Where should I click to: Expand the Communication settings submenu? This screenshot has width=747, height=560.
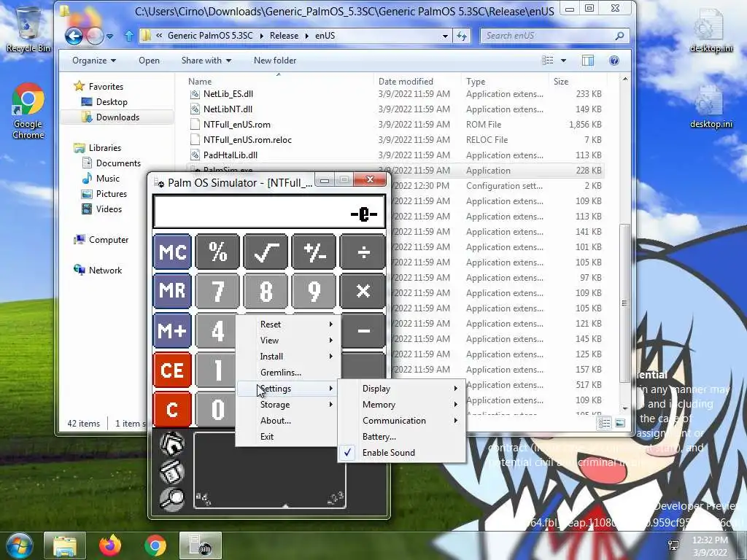[402, 421]
